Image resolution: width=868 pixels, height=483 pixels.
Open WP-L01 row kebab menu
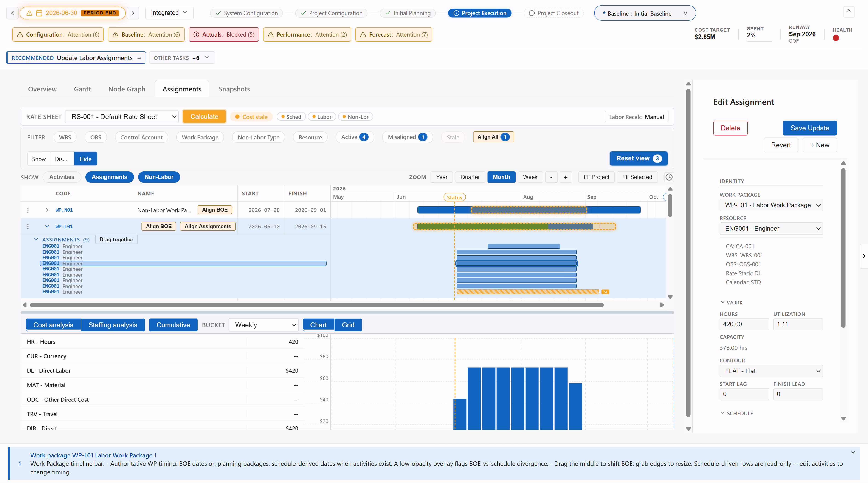tap(28, 227)
